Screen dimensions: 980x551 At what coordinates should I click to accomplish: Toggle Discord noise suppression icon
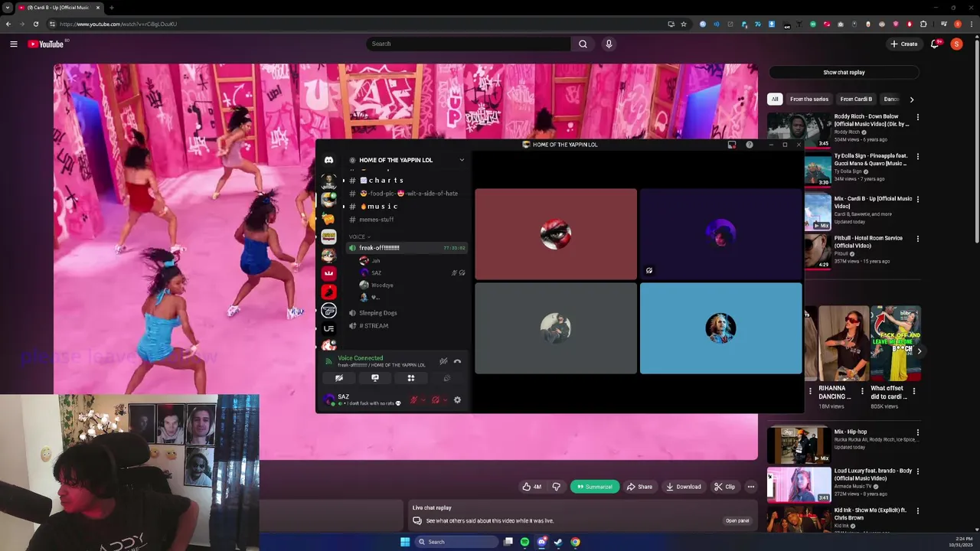coord(443,361)
